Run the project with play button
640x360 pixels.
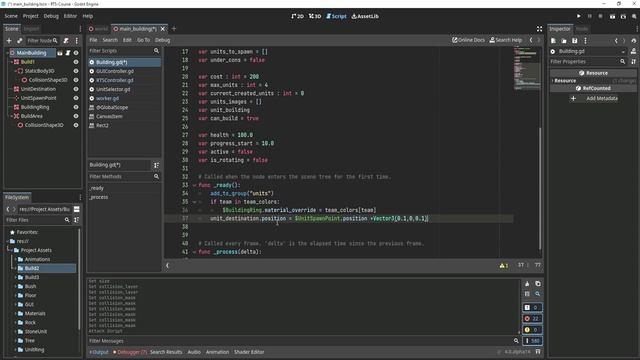click(578, 16)
